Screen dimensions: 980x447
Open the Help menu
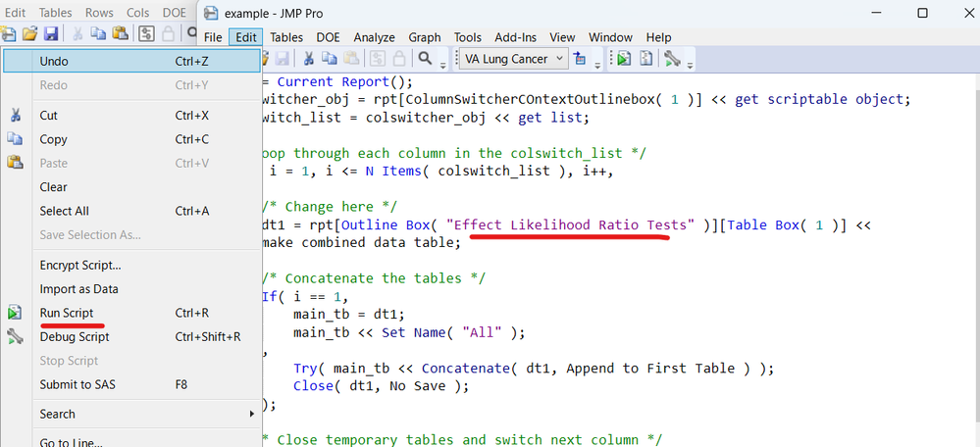tap(658, 37)
